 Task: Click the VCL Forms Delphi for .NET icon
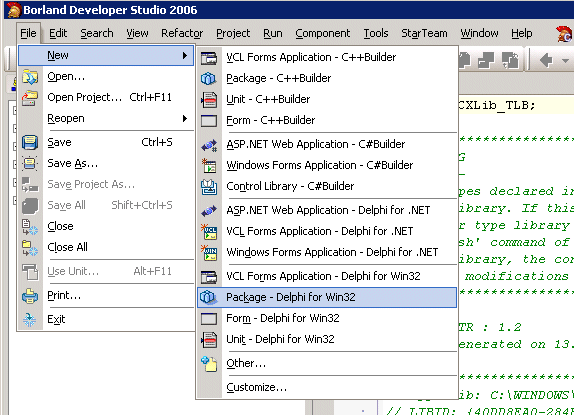pyautogui.click(x=209, y=232)
